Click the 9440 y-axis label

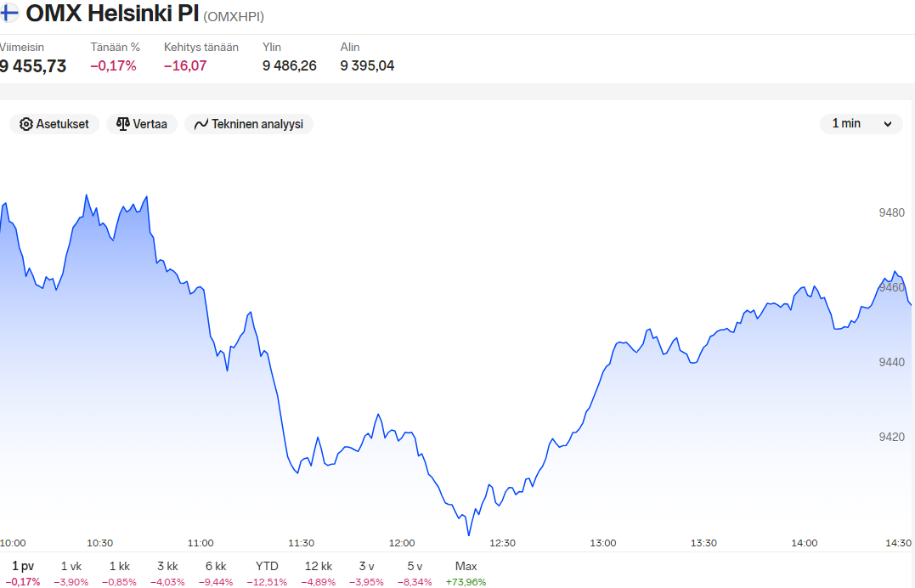892,362
